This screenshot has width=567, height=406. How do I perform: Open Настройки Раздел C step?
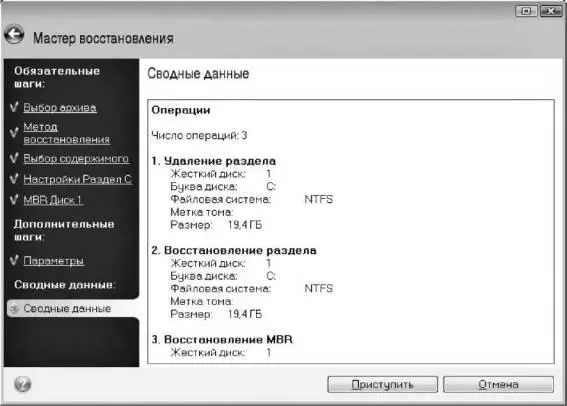(x=78, y=179)
